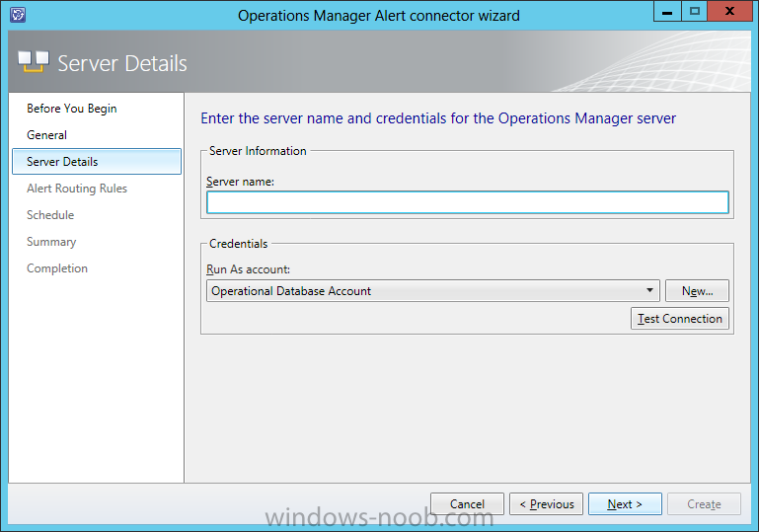Cancel the connector wizard
759x532 pixels.
coord(467,504)
